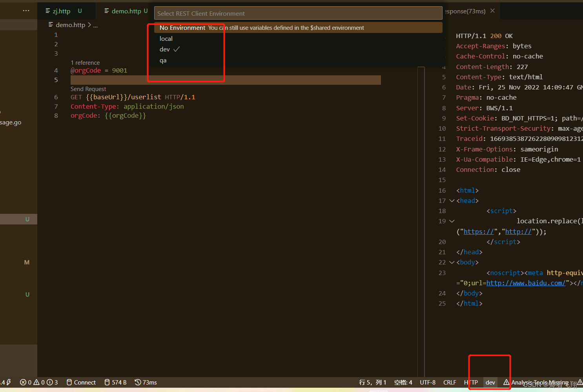The width and height of the screenshot is (583, 392).
Task: Click Analysis Tools Missing warning
Action: 536,383
